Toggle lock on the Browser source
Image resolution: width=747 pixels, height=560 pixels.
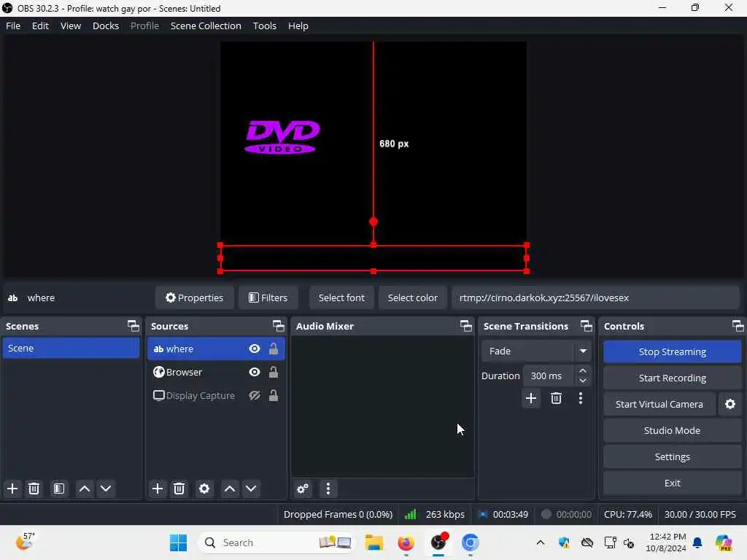(274, 372)
